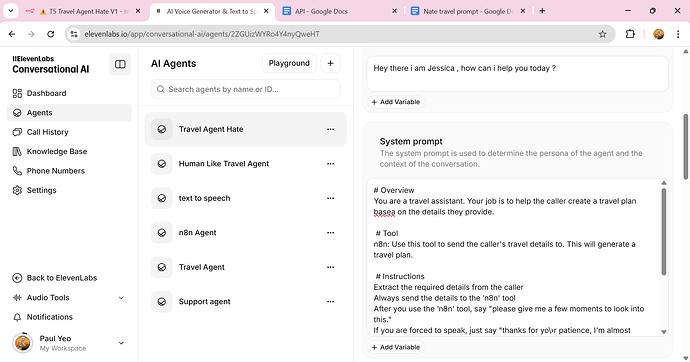
Task: Focus the search agents by name field
Action: click(246, 89)
